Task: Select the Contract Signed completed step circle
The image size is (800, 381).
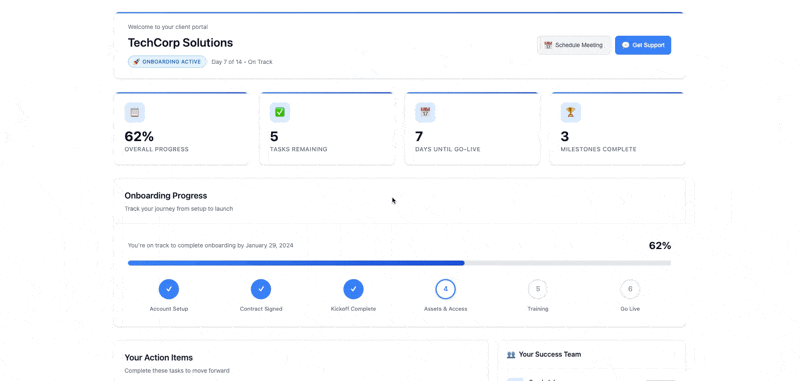Action: coord(261,289)
